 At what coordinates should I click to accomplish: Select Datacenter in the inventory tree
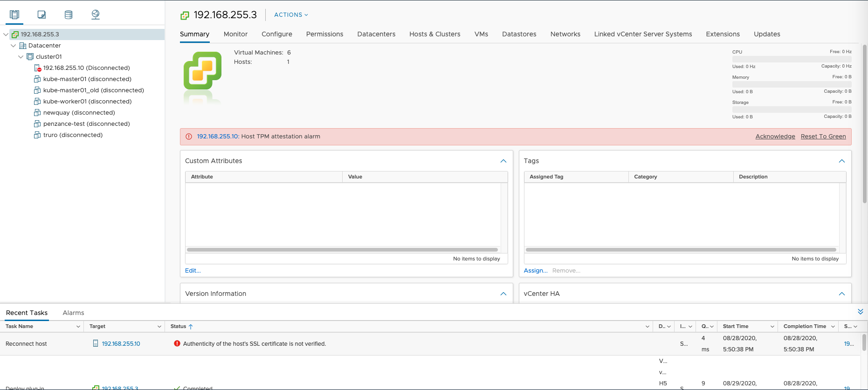44,45
